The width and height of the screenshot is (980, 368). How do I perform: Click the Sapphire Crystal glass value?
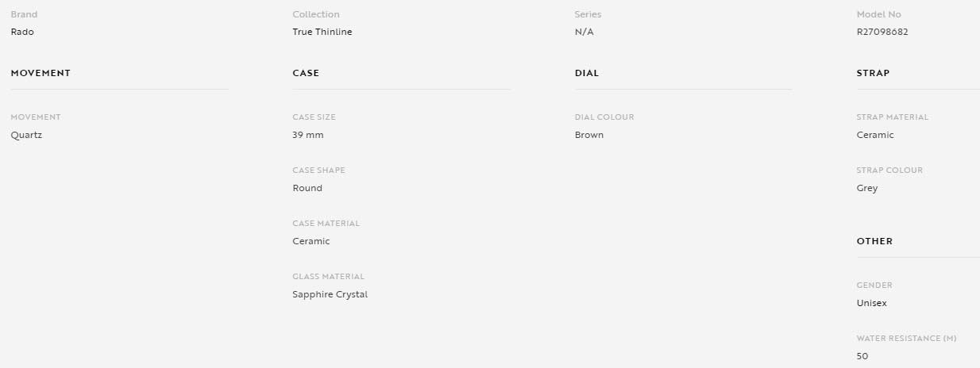tap(330, 294)
